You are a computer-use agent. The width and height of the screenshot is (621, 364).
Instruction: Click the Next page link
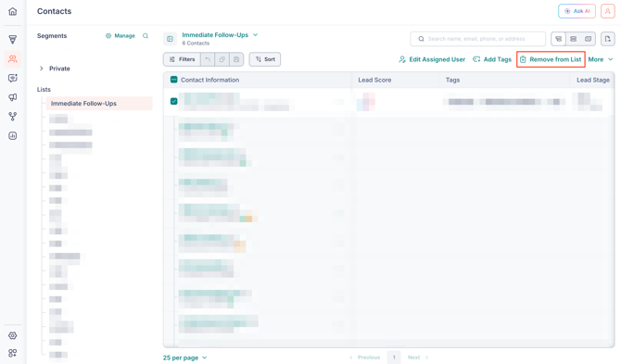tap(418, 358)
